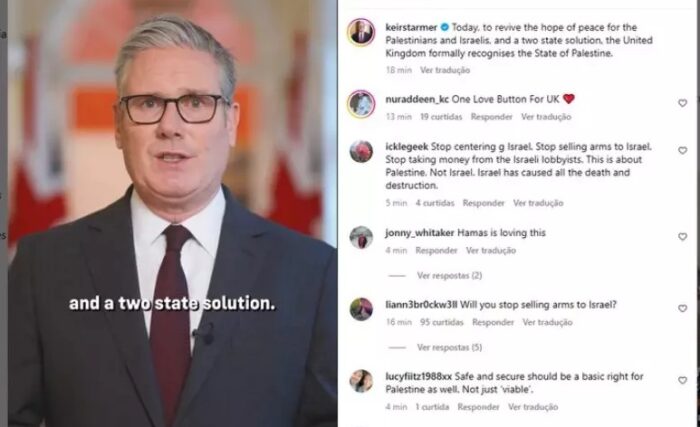Open keirstarmer's profile picture
Image resolution: width=700 pixels, height=427 pixels.
coord(361,32)
